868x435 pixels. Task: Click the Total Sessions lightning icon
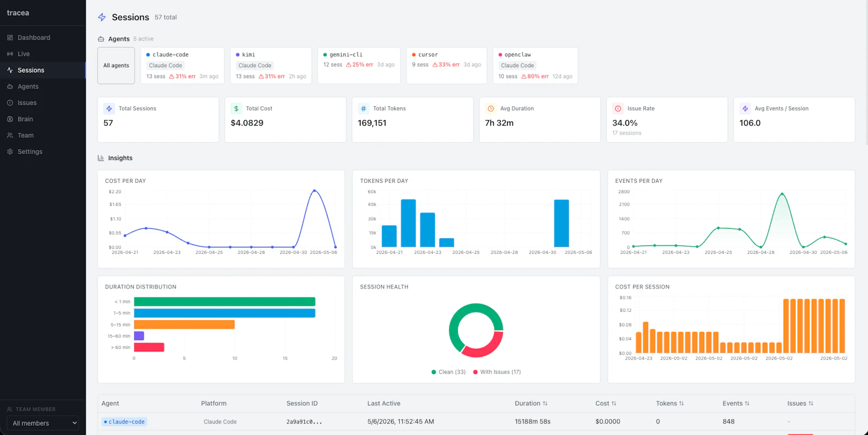109,108
